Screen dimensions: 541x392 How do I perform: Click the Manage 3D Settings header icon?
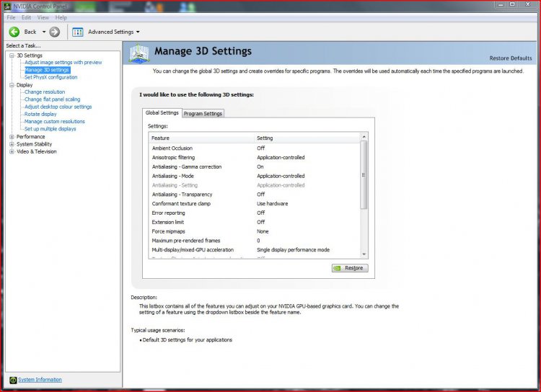coord(138,53)
